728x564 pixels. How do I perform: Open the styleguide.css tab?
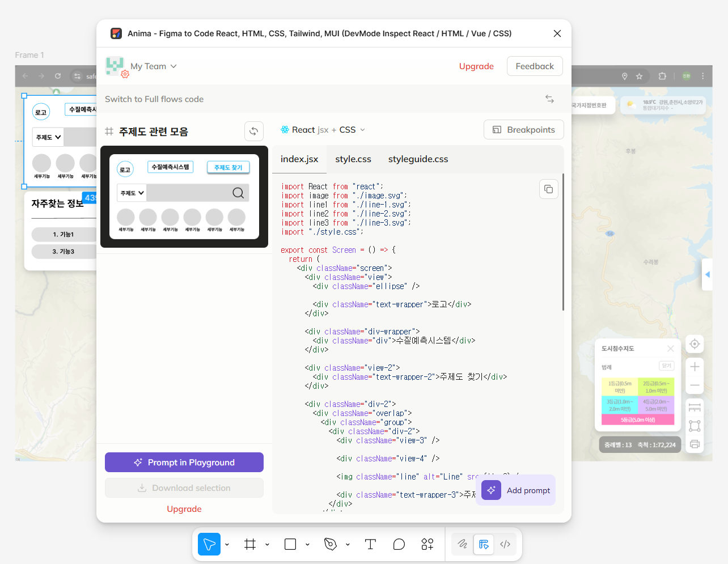click(418, 159)
